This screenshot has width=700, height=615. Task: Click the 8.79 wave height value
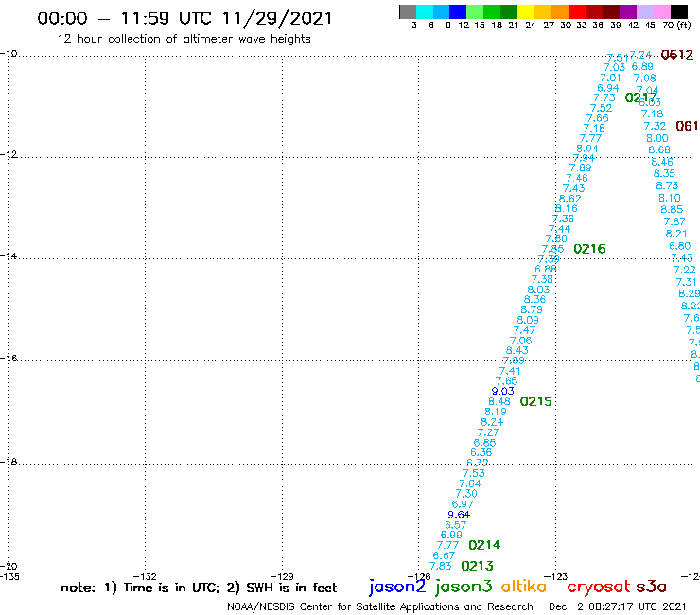[532, 309]
